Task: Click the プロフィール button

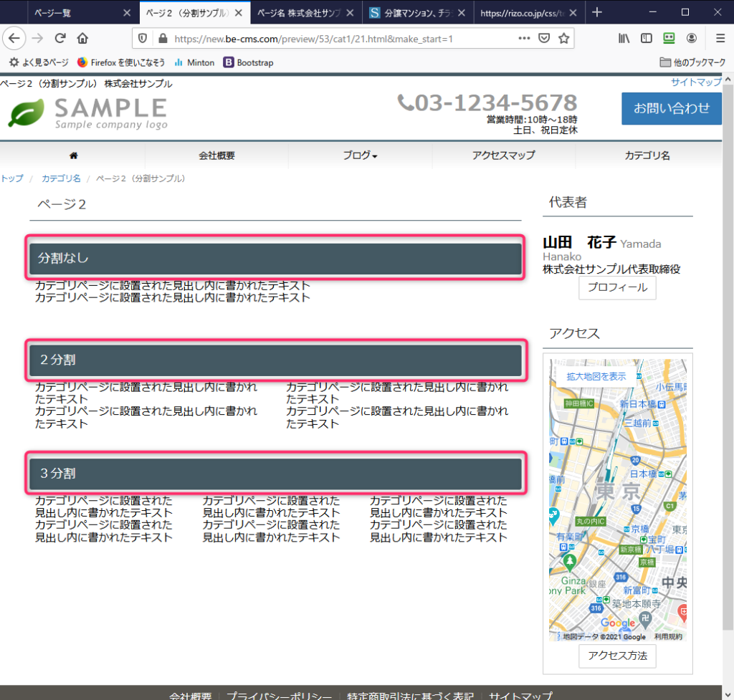Action: click(616, 288)
